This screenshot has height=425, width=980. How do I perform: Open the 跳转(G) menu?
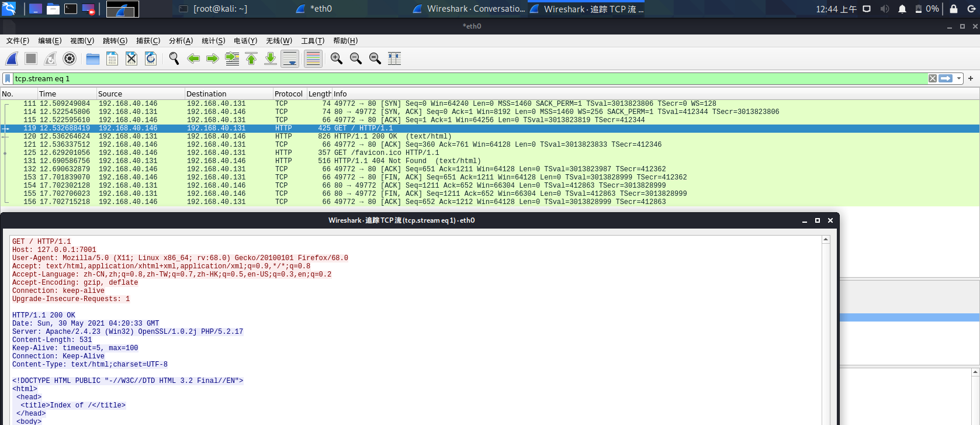pyautogui.click(x=115, y=41)
